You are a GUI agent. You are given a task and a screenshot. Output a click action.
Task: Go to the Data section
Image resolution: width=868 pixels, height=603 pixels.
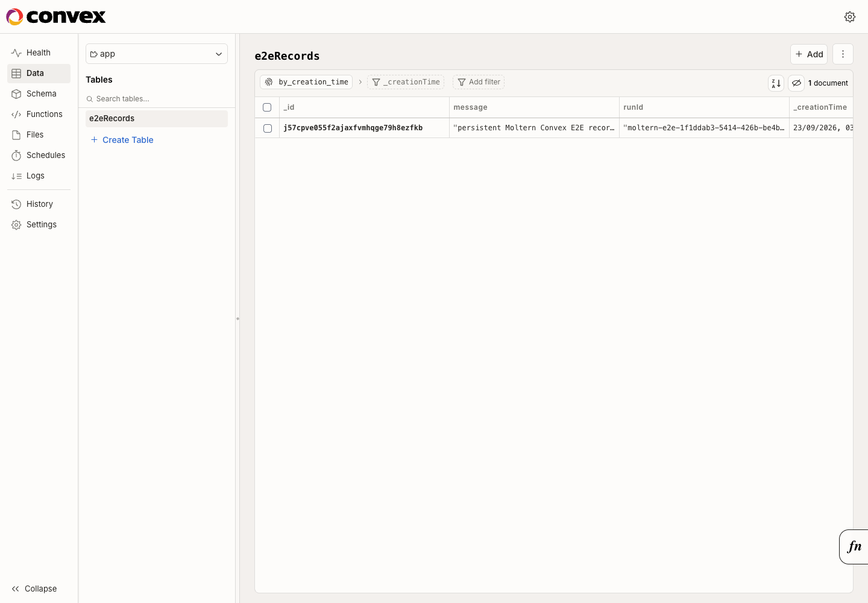click(39, 74)
